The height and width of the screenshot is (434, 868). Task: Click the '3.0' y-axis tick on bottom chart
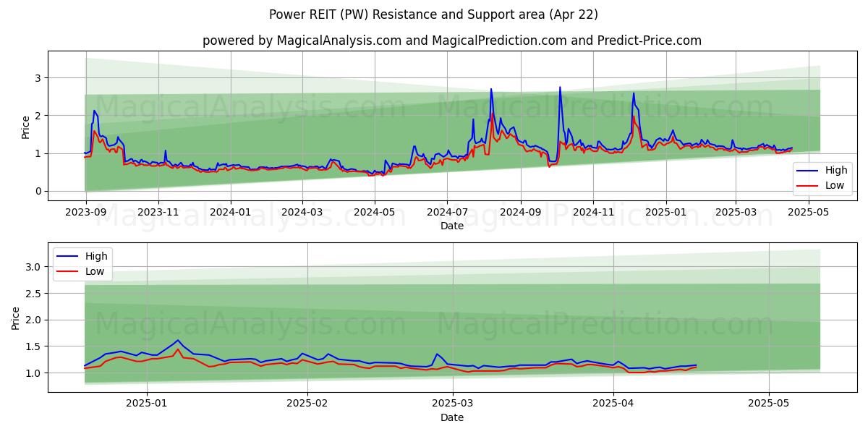pos(32,267)
